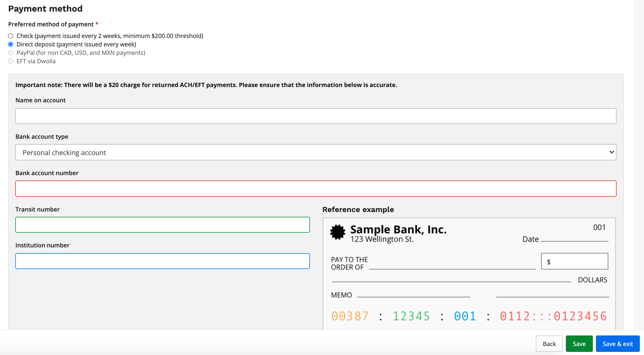This screenshot has height=355, width=644.
Task: Click the Save & exit button
Action: tap(618, 344)
